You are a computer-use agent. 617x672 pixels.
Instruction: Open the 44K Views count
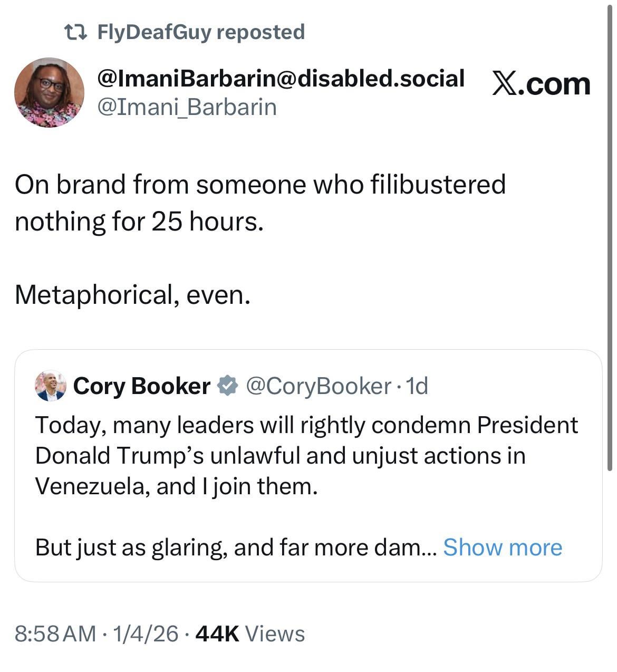pos(250,633)
